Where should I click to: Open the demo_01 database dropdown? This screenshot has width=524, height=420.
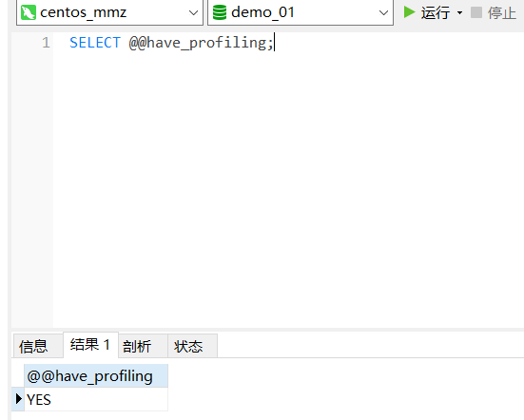(x=383, y=13)
